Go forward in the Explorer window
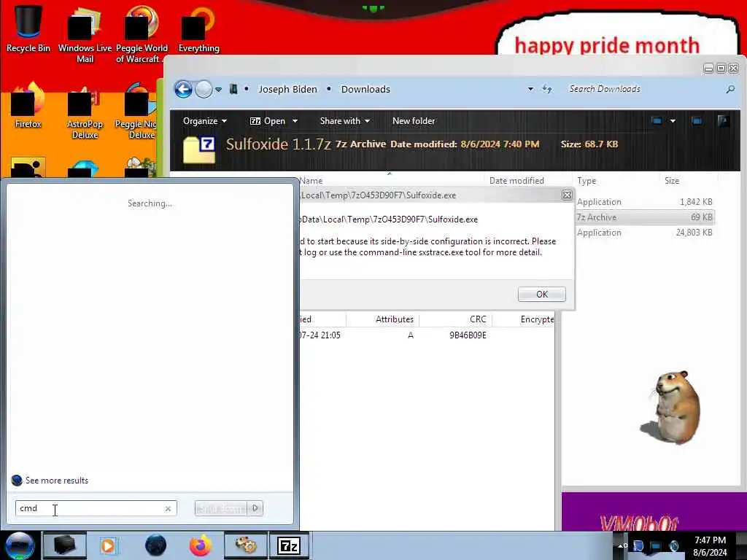 tap(204, 89)
